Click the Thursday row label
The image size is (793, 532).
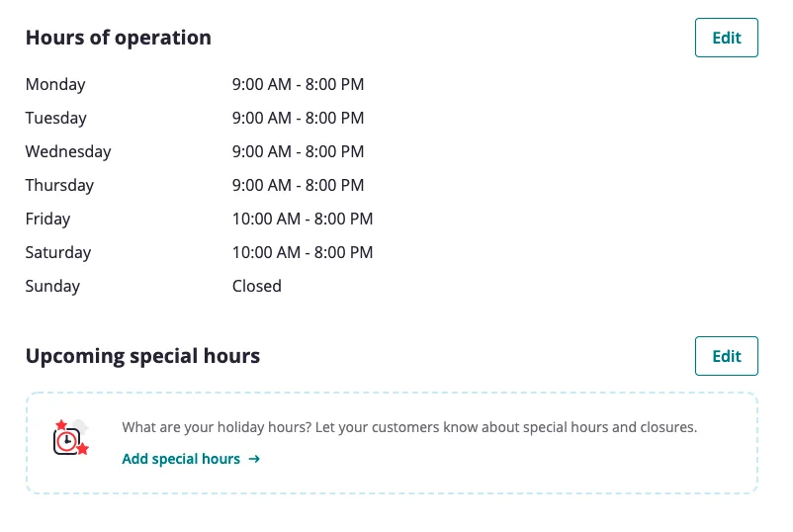click(59, 185)
